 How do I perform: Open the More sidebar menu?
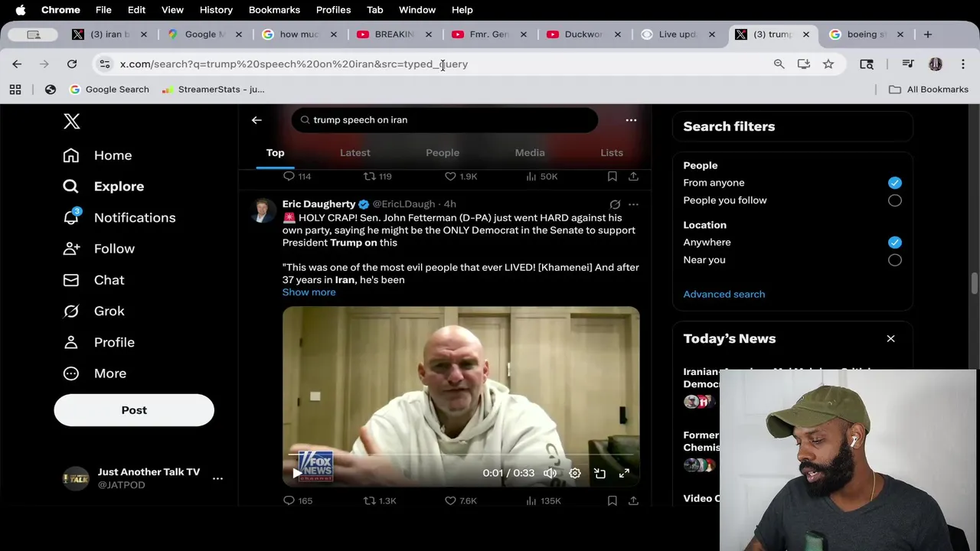[95, 373]
